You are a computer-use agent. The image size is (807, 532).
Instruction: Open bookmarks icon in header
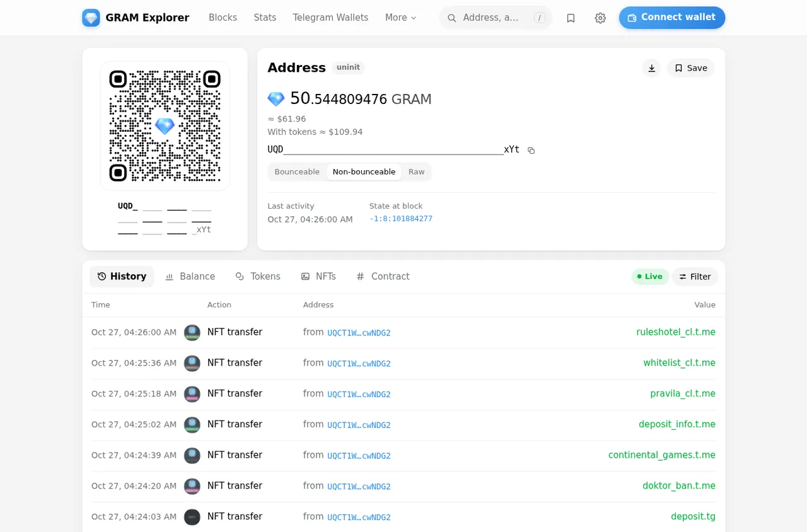pos(571,18)
